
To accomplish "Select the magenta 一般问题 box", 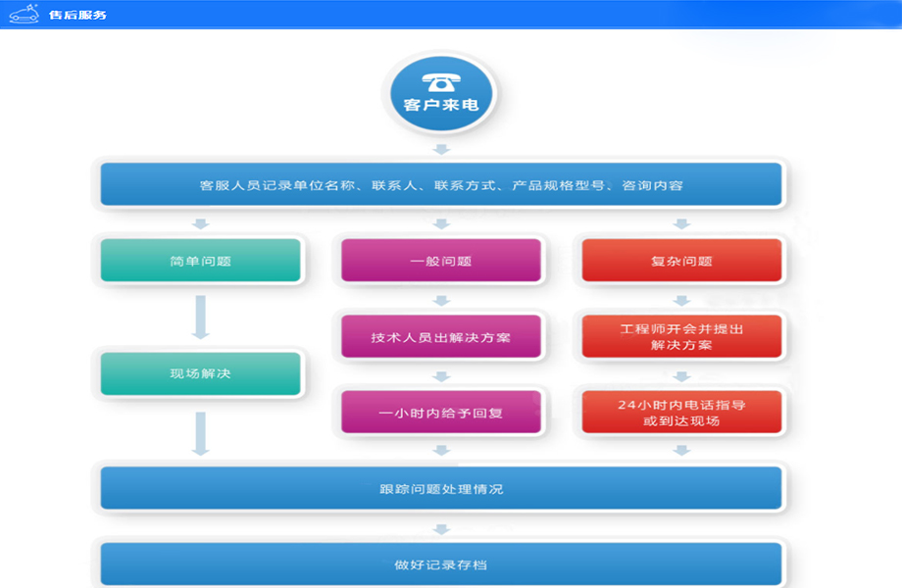I will (x=441, y=261).
